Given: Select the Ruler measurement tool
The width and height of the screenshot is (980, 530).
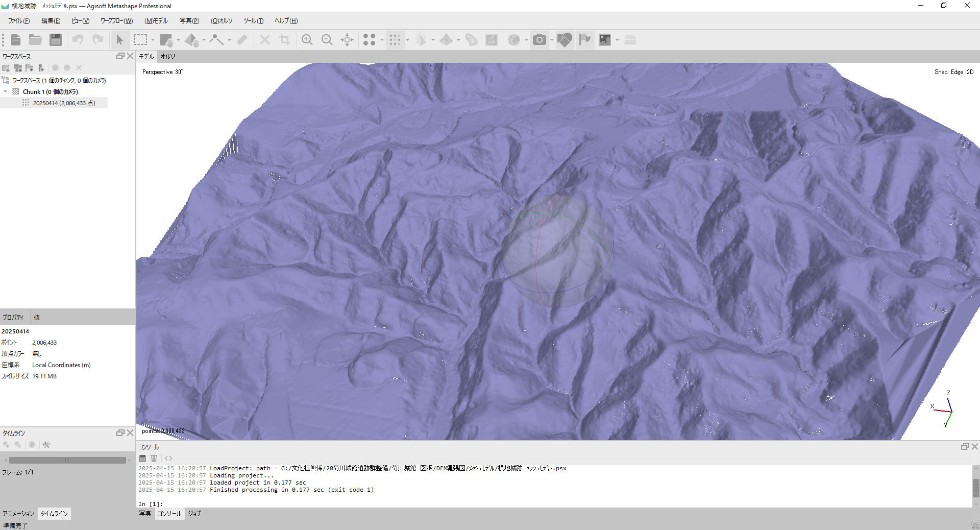Looking at the screenshot, I should pos(242,40).
